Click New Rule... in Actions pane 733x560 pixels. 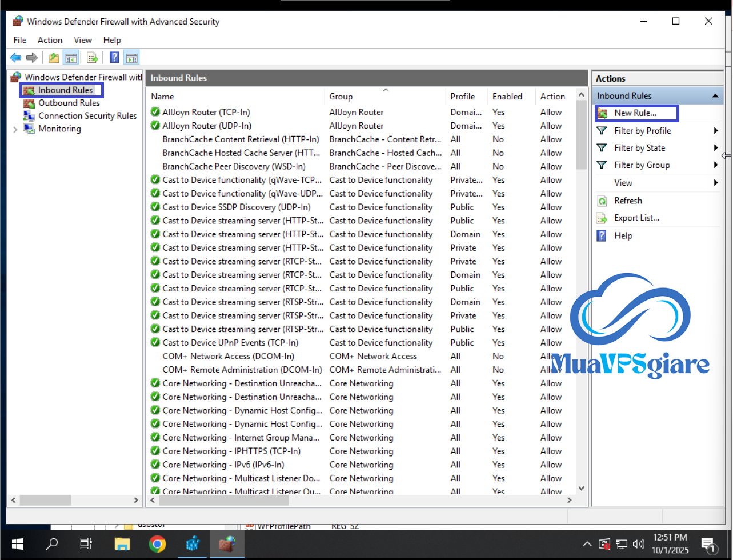635,113
